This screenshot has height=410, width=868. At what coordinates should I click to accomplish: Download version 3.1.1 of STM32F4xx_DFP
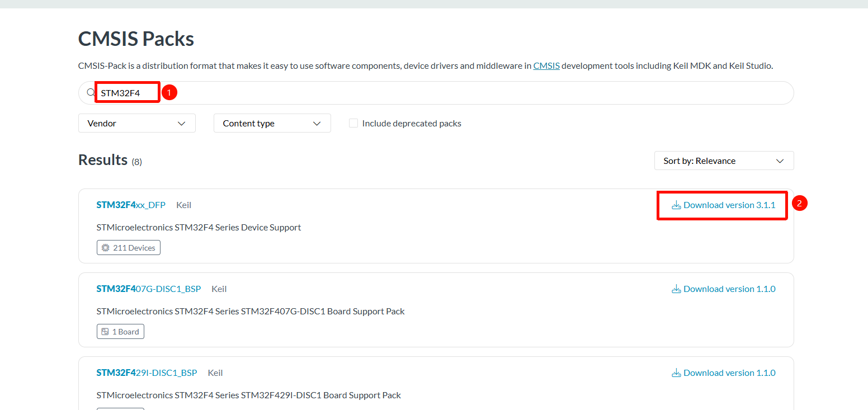(729, 205)
